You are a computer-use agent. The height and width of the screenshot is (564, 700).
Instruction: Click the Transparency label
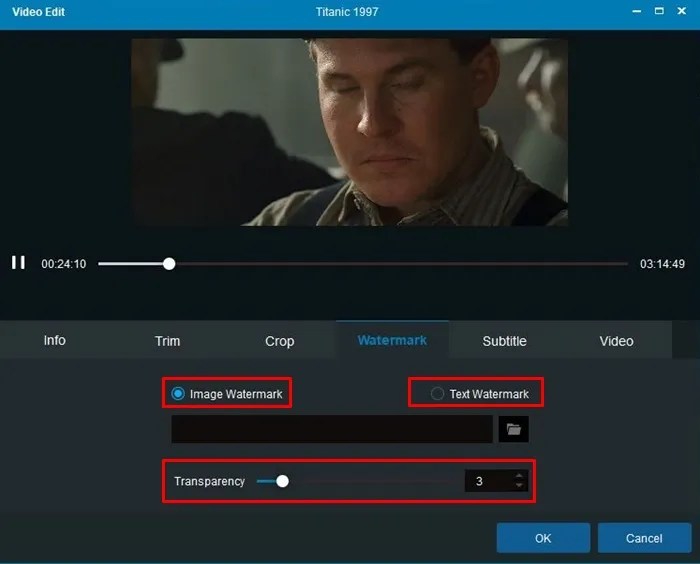pyautogui.click(x=209, y=481)
